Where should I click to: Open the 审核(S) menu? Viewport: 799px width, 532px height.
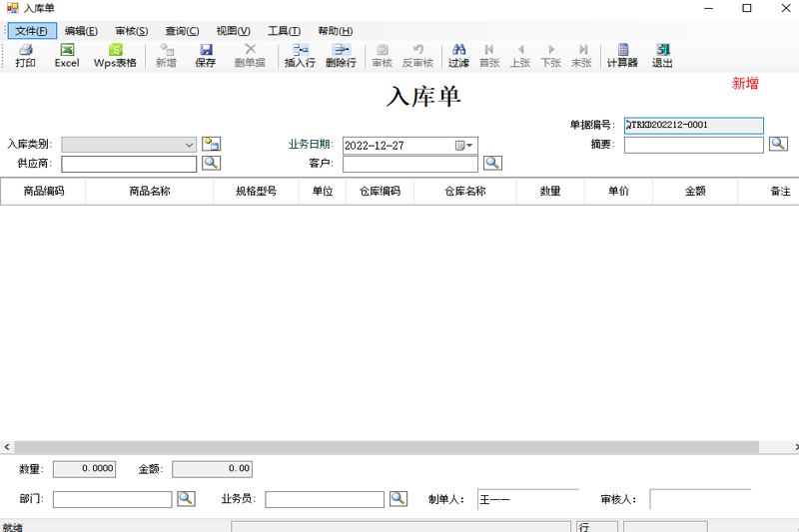click(x=132, y=31)
